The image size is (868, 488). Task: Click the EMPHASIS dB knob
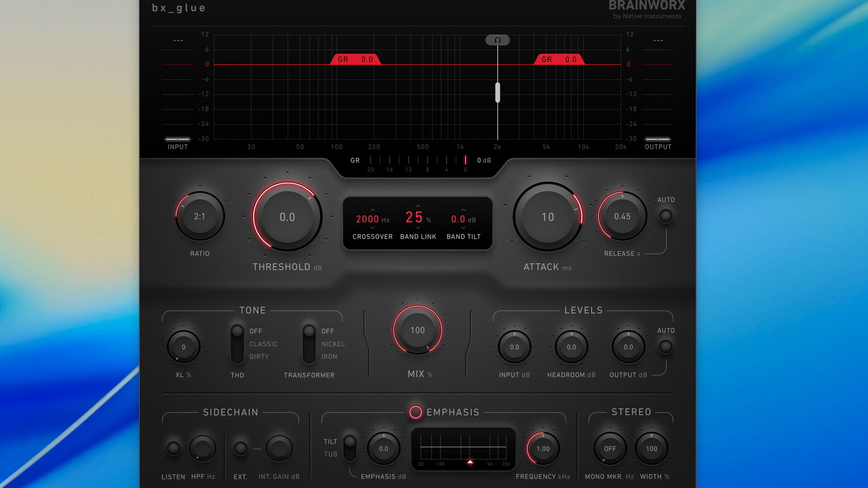pyautogui.click(x=383, y=449)
